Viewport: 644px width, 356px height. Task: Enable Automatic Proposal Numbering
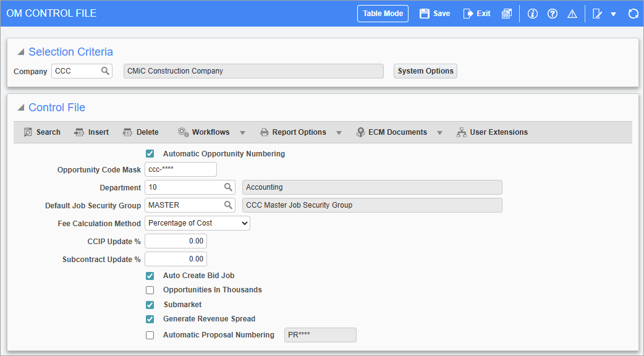(150, 334)
